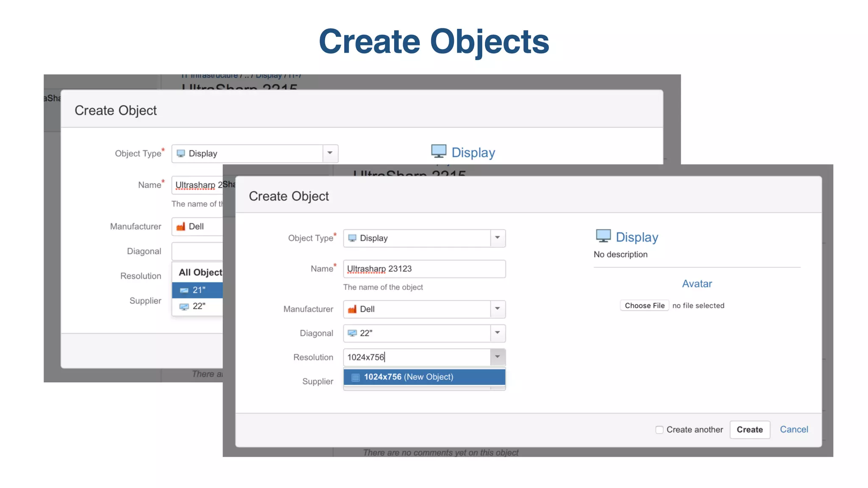Click Dell factory icon in back dialog
868x488 pixels.
click(x=181, y=226)
